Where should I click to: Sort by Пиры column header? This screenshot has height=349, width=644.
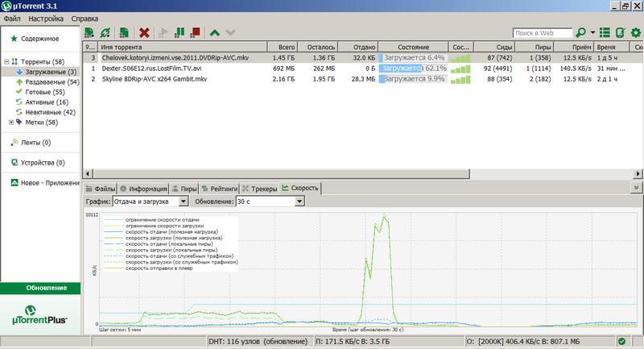[534, 47]
